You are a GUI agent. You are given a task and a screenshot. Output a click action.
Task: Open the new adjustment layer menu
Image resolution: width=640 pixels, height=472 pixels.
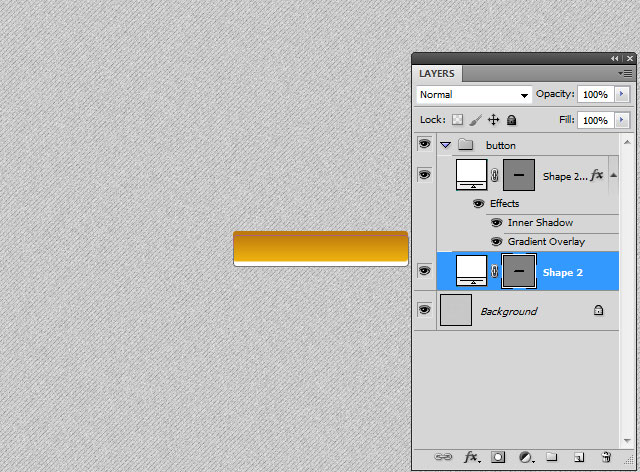pos(526,457)
